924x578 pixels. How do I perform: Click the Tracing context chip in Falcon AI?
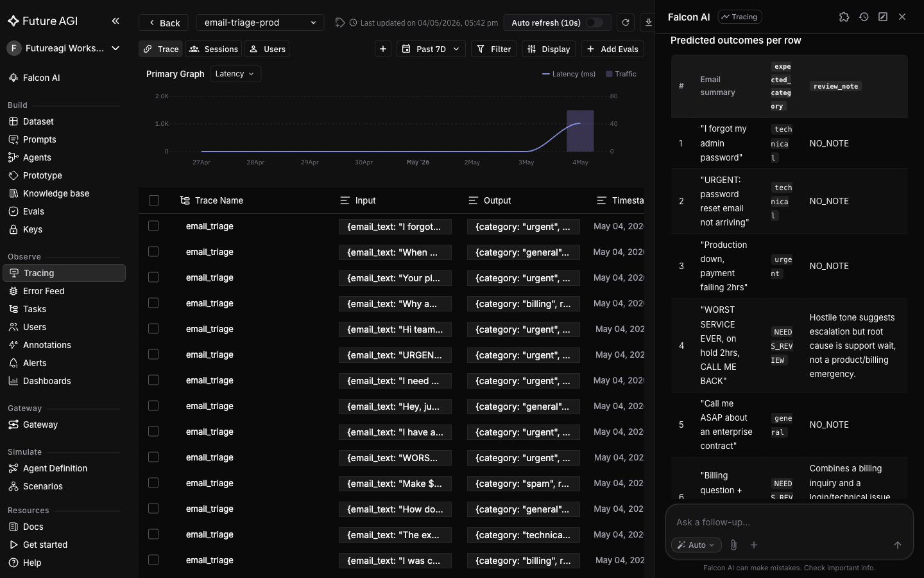(x=740, y=17)
